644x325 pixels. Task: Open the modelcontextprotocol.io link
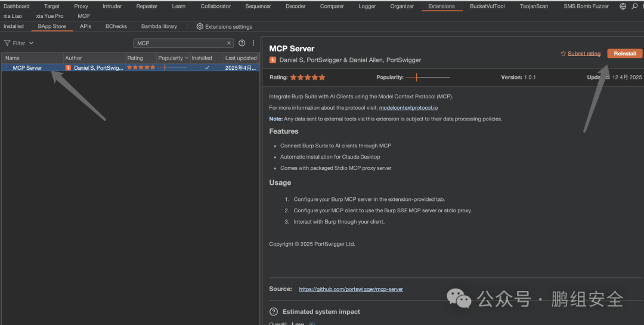tap(408, 108)
